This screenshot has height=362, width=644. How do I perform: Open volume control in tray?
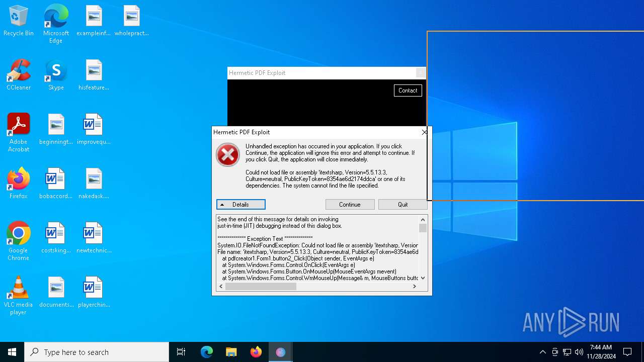(x=579, y=352)
